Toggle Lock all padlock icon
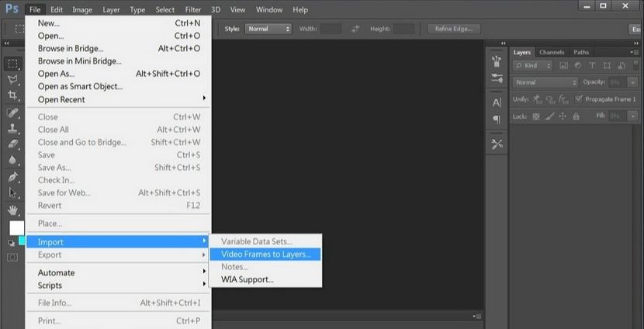 pyautogui.click(x=576, y=116)
